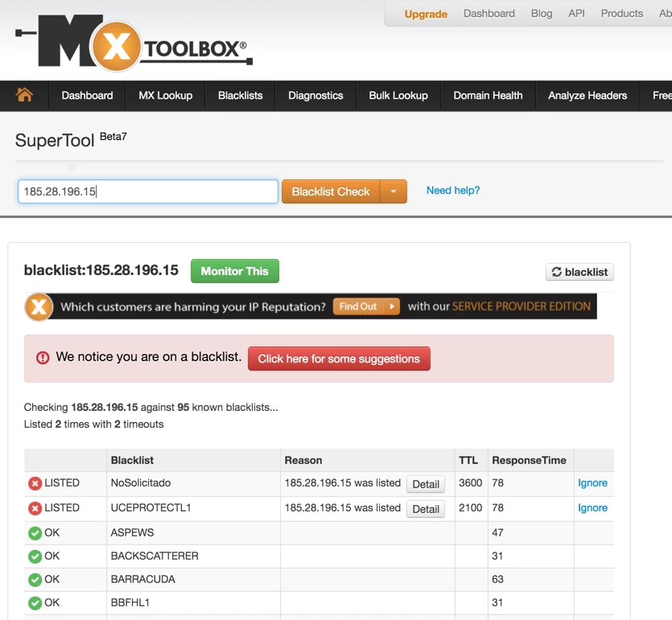Viewport: 672px width, 620px height.
Task: Open the Blacklist Check dropdown arrow
Action: click(393, 191)
